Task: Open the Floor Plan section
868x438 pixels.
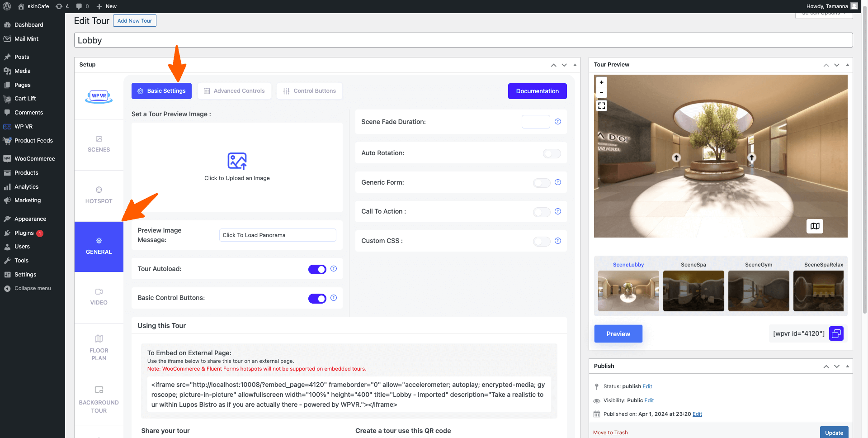Action: pyautogui.click(x=99, y=348)
